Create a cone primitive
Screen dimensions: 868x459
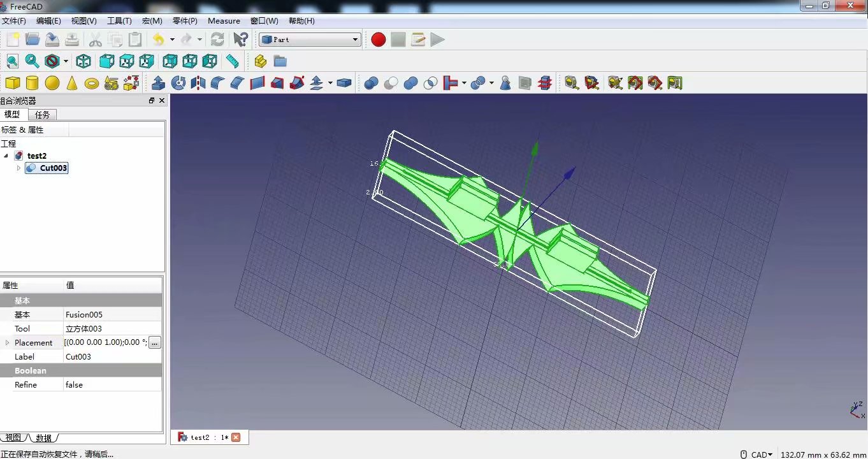(x=72, y=83)
